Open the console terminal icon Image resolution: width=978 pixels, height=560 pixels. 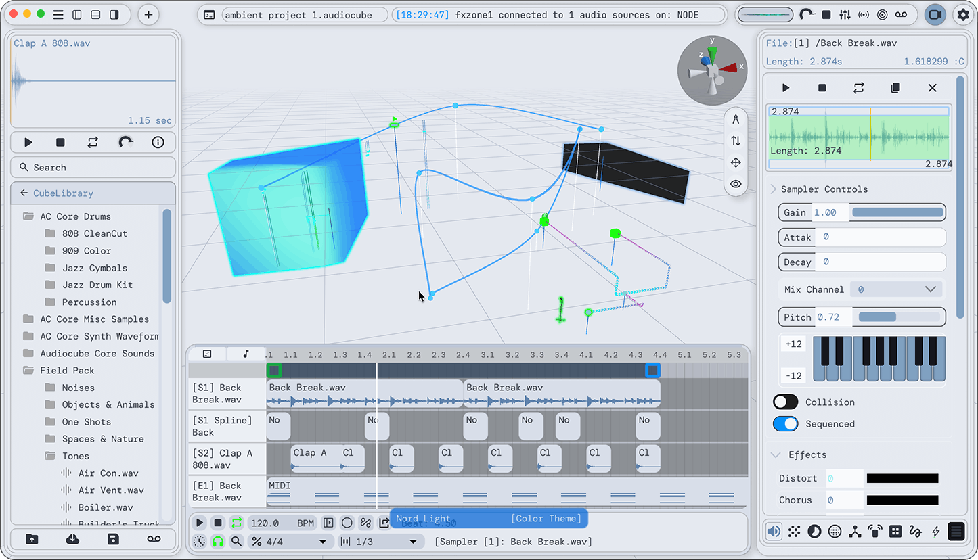210,15
